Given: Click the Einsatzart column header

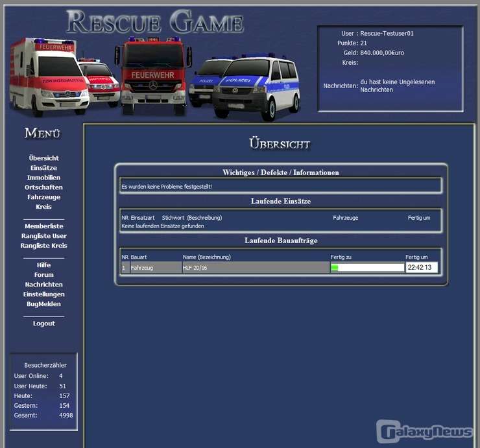Looking at the screenshot, I should [x=143, y=218].
